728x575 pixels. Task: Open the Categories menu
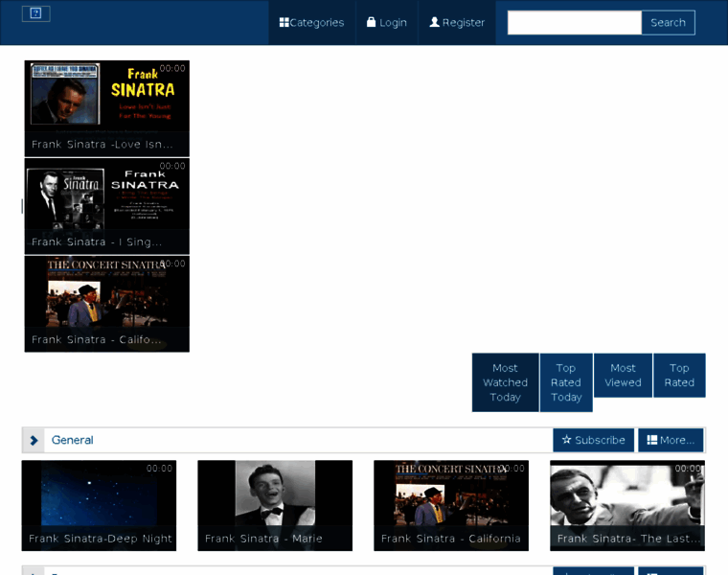311,22
